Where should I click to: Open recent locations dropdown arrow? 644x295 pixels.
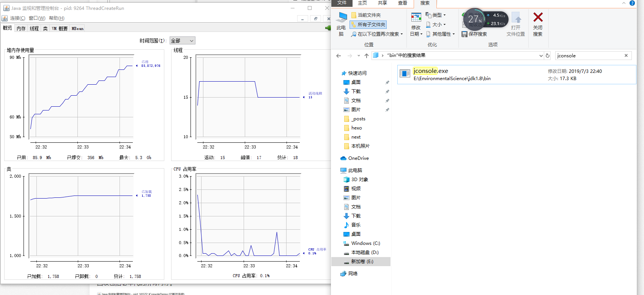click(x=359, y=56)
